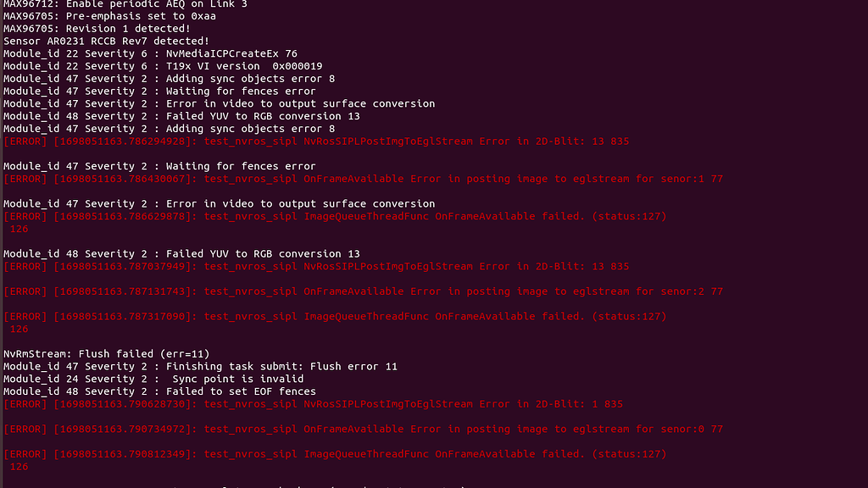Select the error timestamp 1698051163.787131743
Screen dimensions: 868x488
pyautogui.click(x=122, y=291)
